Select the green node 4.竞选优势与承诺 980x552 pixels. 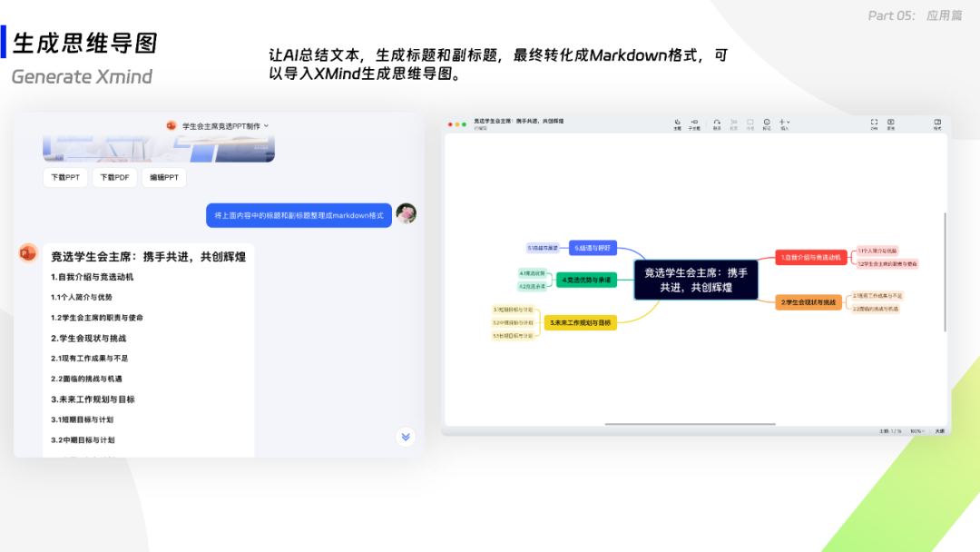[x=586, y=280]
